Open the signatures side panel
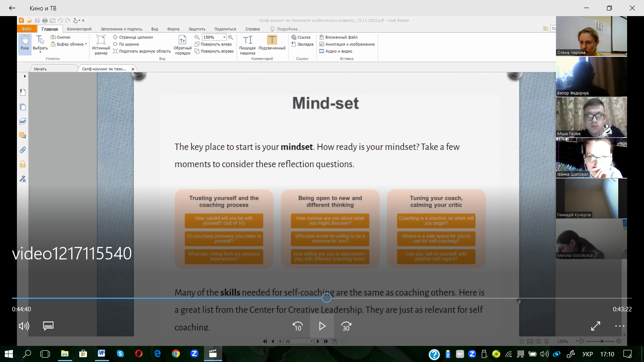Image resolution: width=644 pixels, height=362 pixels. 23,179
